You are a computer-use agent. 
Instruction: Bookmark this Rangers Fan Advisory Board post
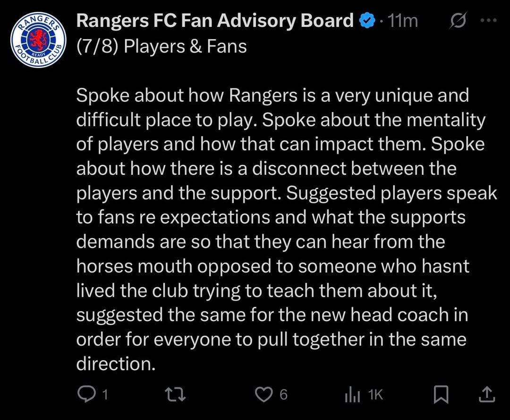coord(441,394)
